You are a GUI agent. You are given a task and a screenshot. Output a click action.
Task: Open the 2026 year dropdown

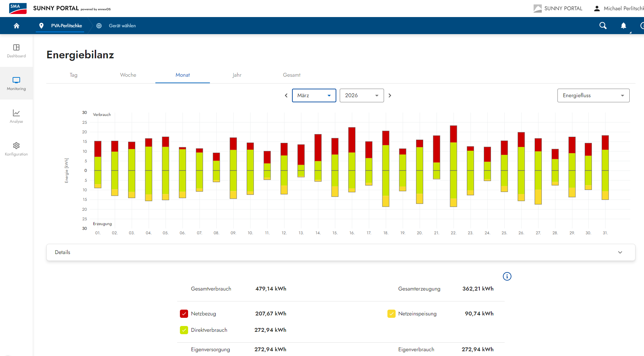pos(362,95)
